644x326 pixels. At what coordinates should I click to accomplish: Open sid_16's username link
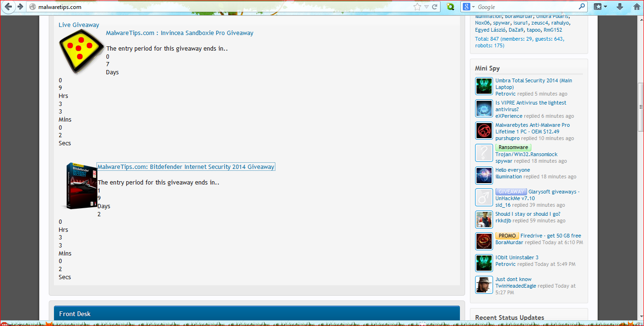(503, 205)
